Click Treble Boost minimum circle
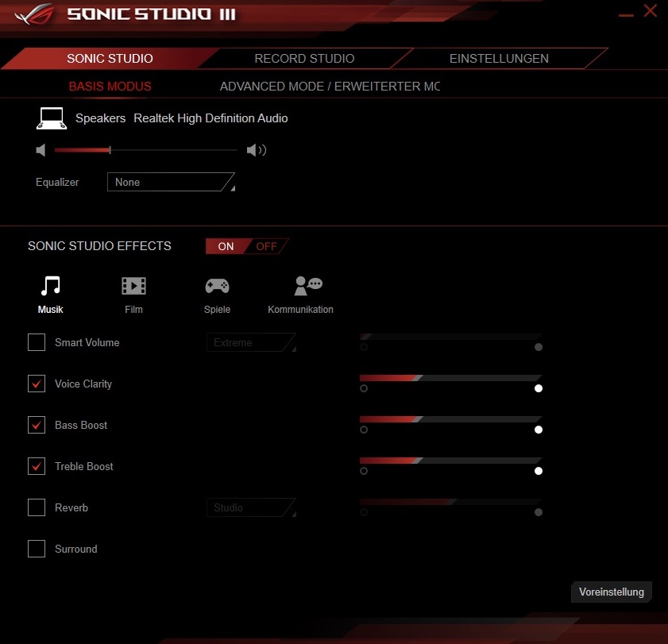Image resolution: width=668 pixels, height=644 pixels. coord(364,471)
